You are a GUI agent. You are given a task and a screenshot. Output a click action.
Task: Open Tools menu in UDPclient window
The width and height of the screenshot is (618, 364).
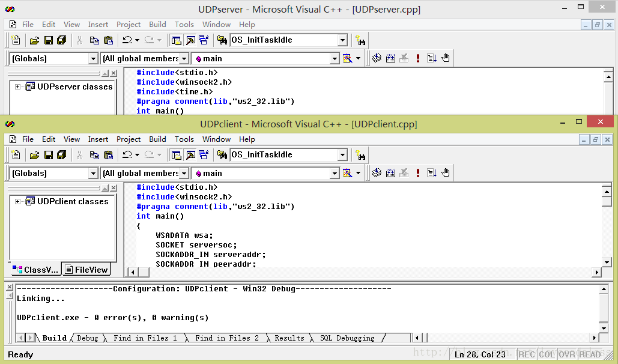(x=184, y=139)
